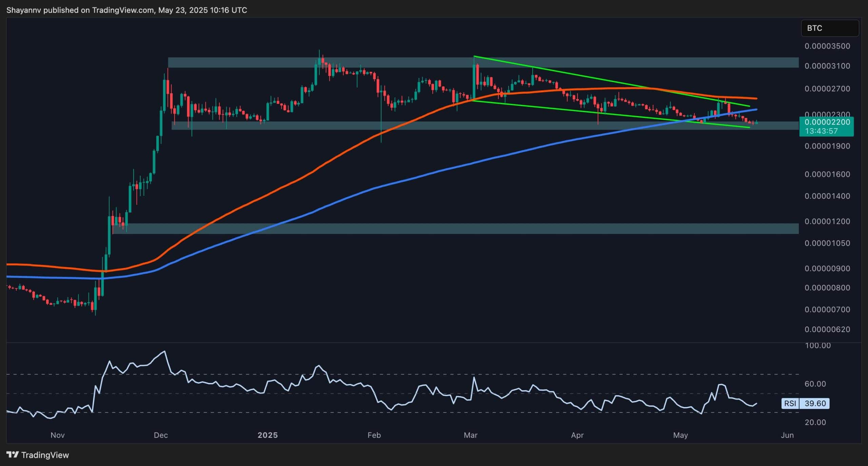Select the Mar label on the time axis
Image resolution: width=868 pixels, height=466 pixels.
pyautogui.click(x=471, y=435)
